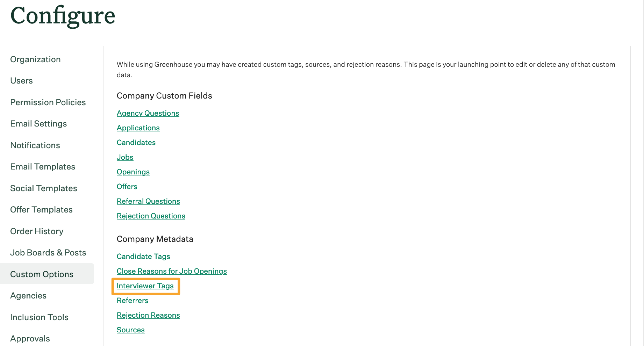Open the Candidates custom fields link
Viewport: 644px width, 346px height.
136,143
